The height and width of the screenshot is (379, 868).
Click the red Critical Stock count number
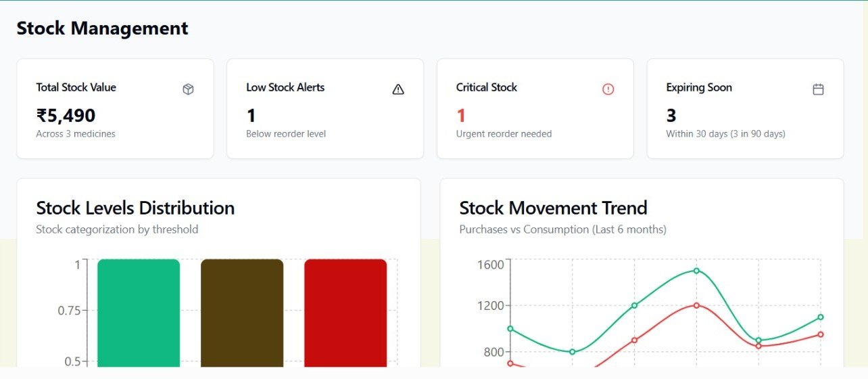tap(461, 116)
